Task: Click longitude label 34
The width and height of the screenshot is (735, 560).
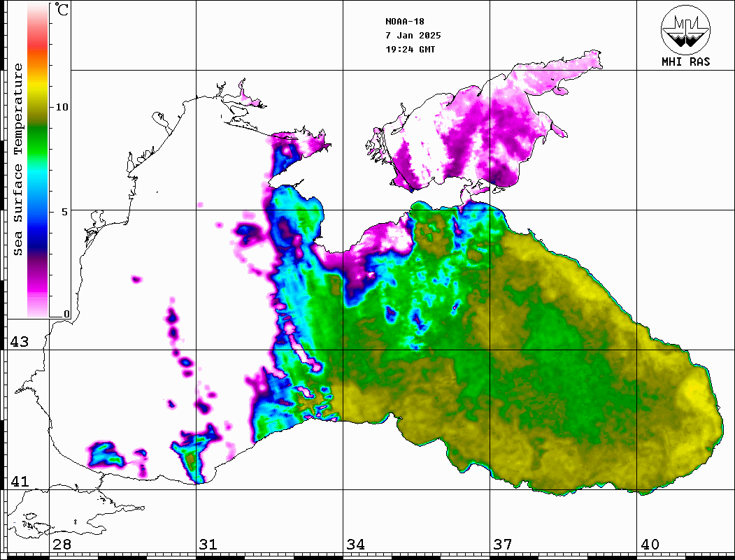Action: tap(355, 545)
